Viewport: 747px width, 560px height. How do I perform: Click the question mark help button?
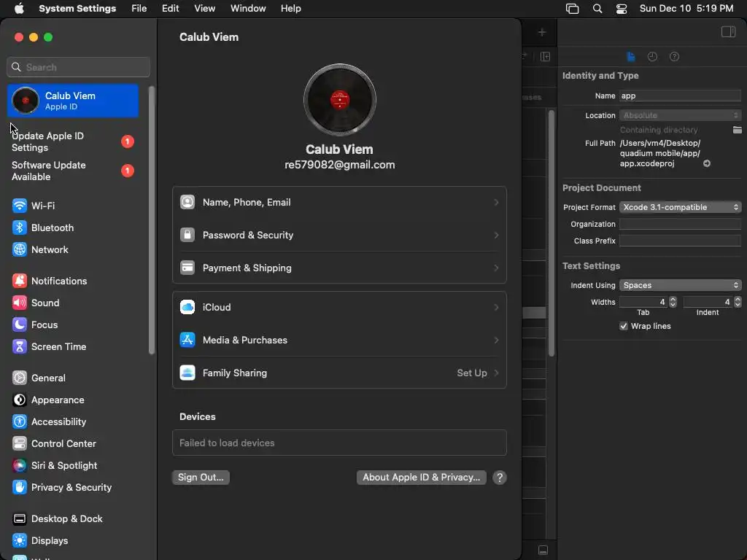tap(499, 478)
